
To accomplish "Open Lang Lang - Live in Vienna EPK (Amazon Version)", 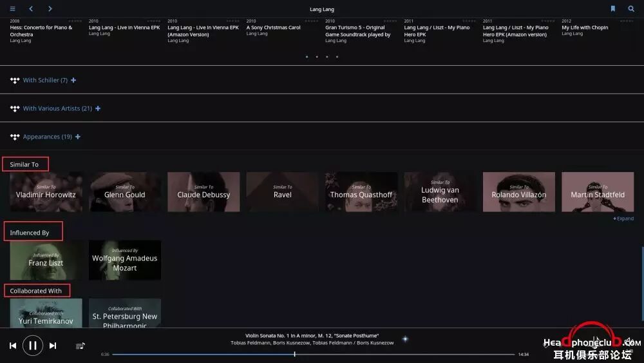I will click(203, 31).
